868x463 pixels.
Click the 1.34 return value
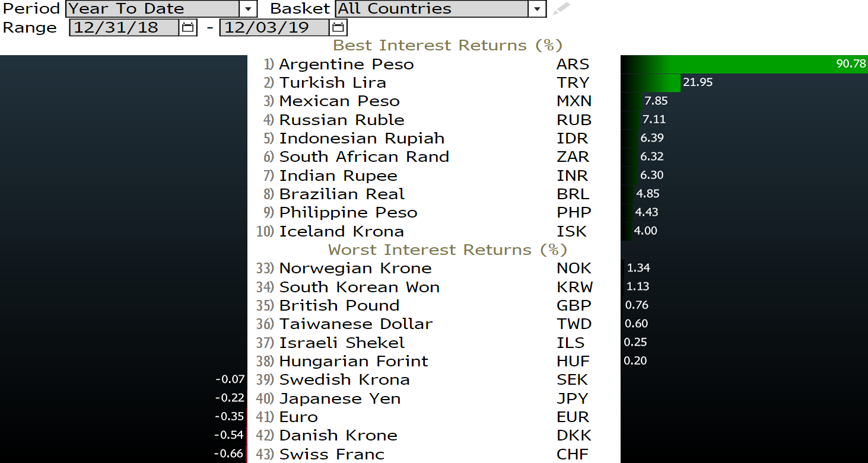pos(638,268)
